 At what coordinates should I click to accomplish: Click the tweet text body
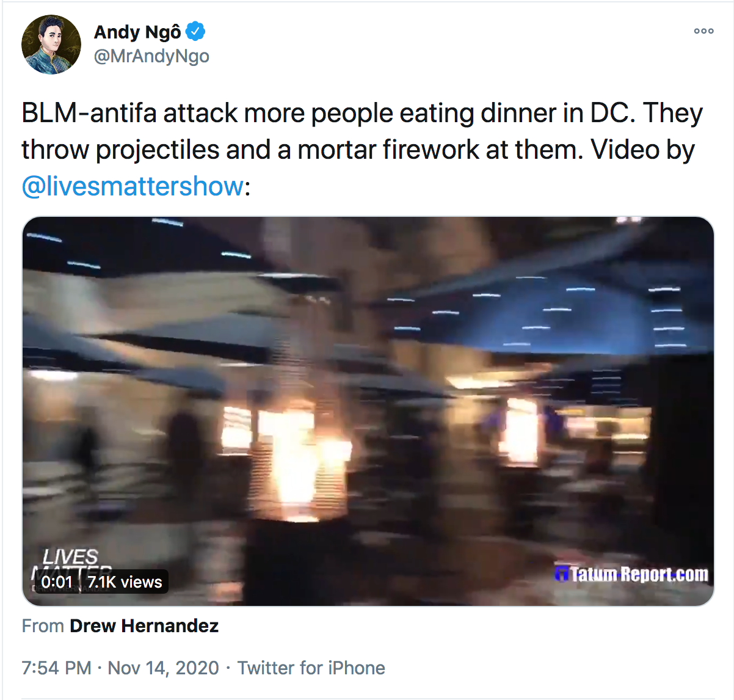pos(363,150)
